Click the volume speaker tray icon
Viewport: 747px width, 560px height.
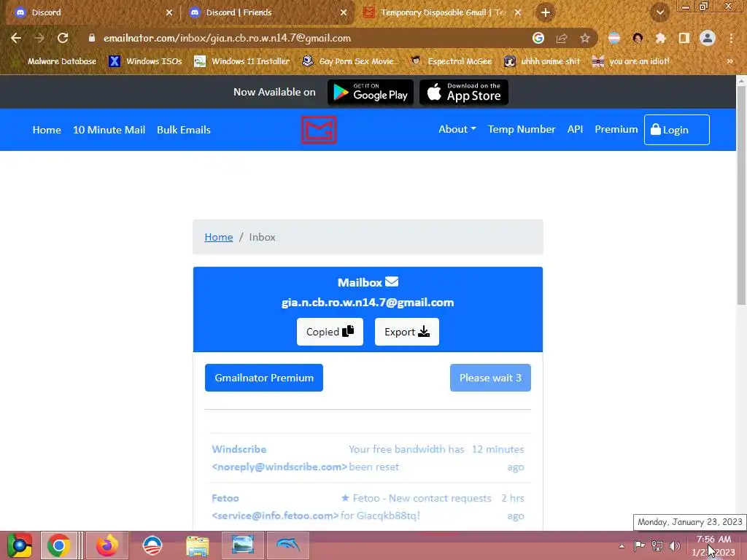pyautogui.click(x=675, y=545)
